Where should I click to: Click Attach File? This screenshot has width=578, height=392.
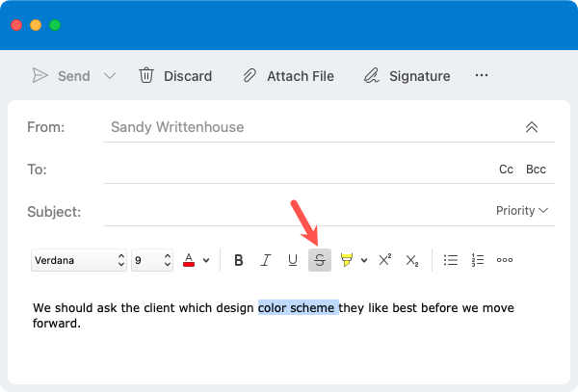[x=289, y=76]
